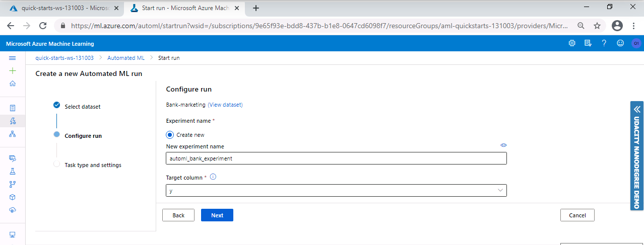Open a new browser tab
The image size is (644, 245).
point(256,8)
